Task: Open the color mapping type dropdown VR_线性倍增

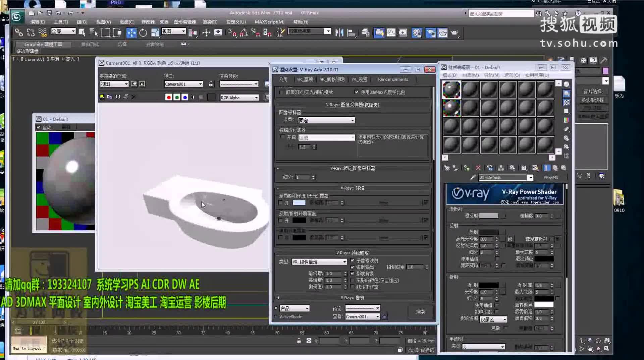Action: [x=319, y=261]
